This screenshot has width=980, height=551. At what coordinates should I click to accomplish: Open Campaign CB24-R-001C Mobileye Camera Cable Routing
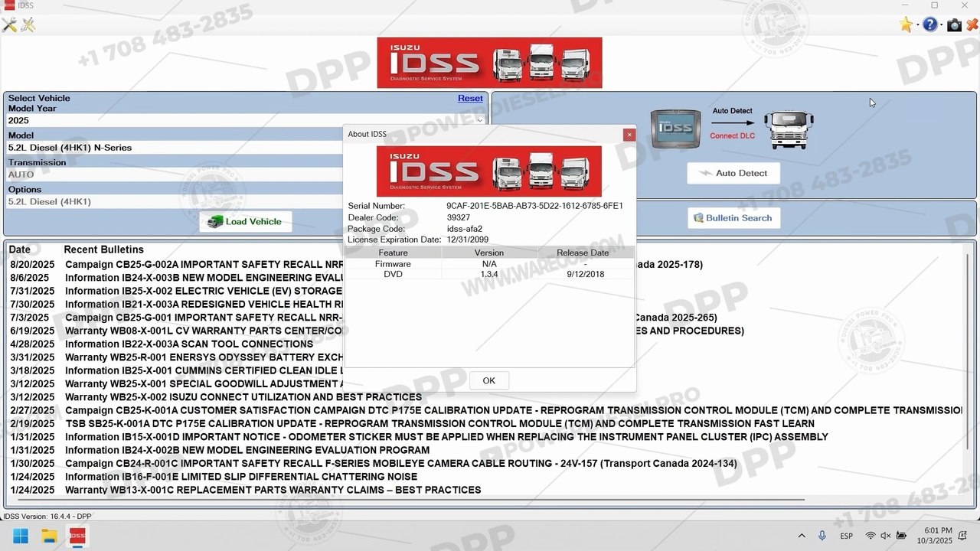pos(374,463)
